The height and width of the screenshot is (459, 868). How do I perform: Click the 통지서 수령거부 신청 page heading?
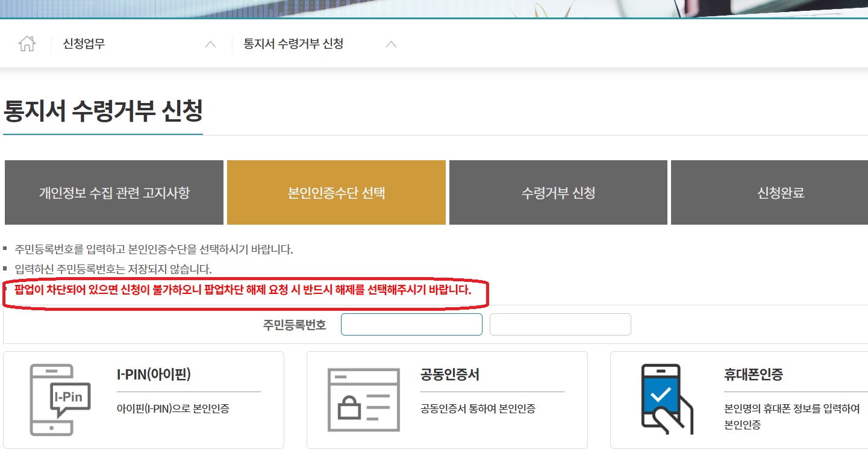pyautogui.click(x=103, y=111)
